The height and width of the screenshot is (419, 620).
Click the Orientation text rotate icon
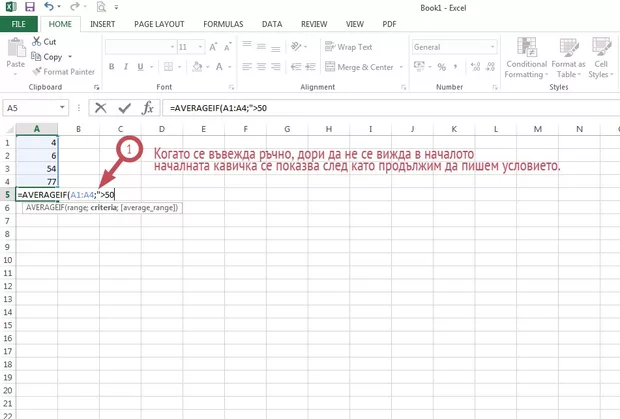296,46
